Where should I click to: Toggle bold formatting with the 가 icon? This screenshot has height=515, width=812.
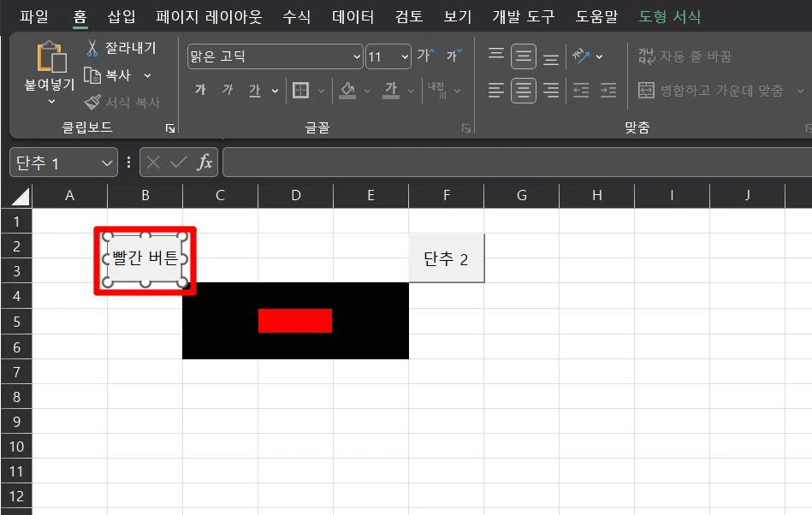click(199, 89)
